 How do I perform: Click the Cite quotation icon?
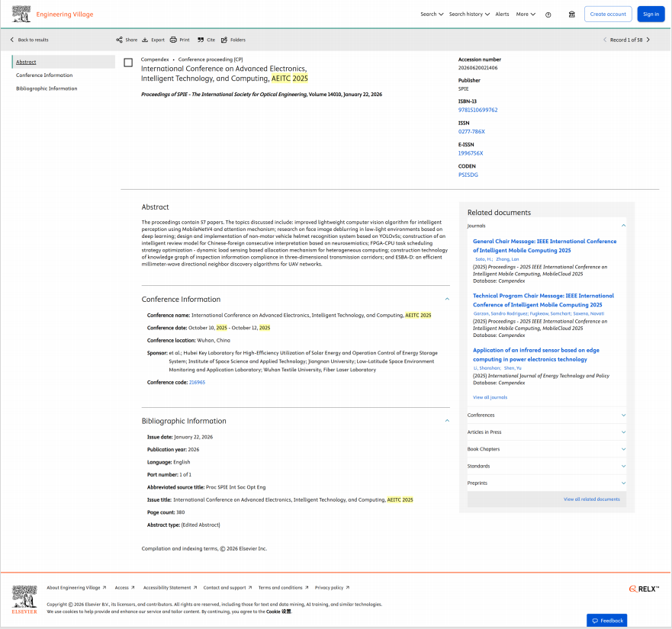pyautogui.click(x=201, y=40)
